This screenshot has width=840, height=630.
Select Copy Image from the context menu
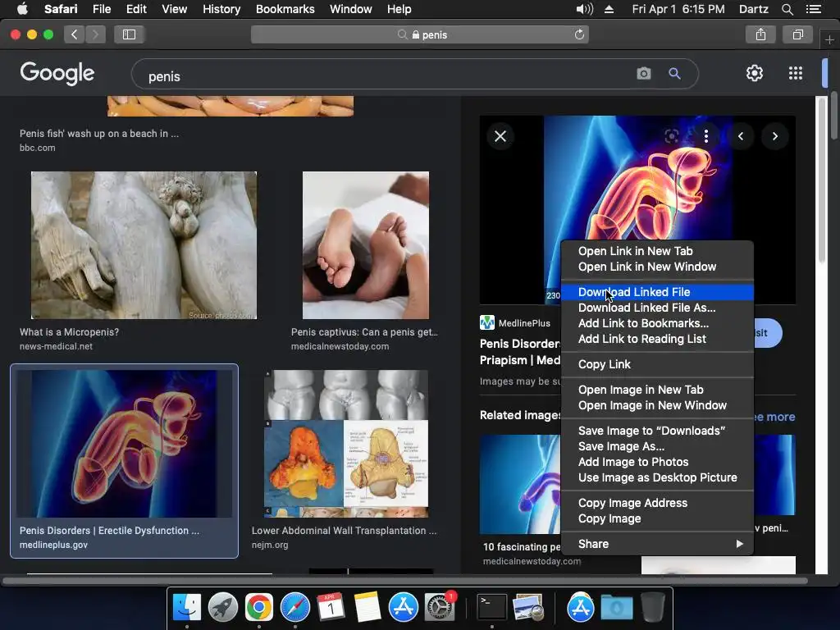tap(657, 518)
